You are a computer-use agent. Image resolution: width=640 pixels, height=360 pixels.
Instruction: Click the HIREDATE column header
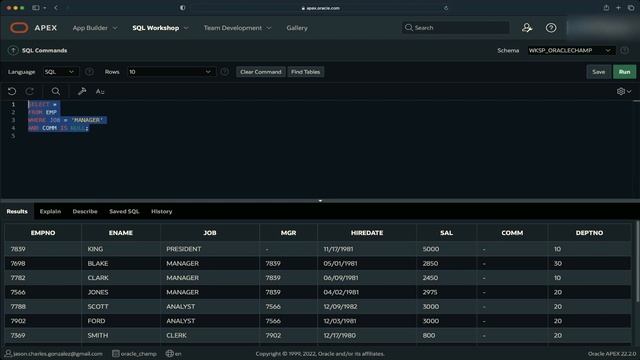point(367,233)
